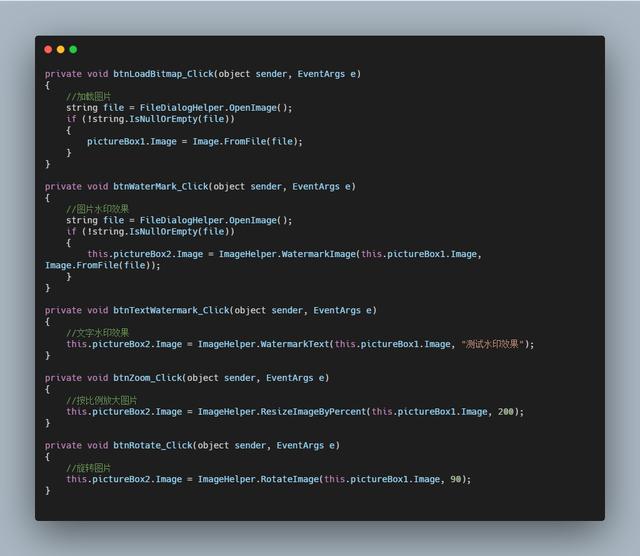640x556 pixels.
Task: Click the //文字水印效果 comment
Action: 98,333
